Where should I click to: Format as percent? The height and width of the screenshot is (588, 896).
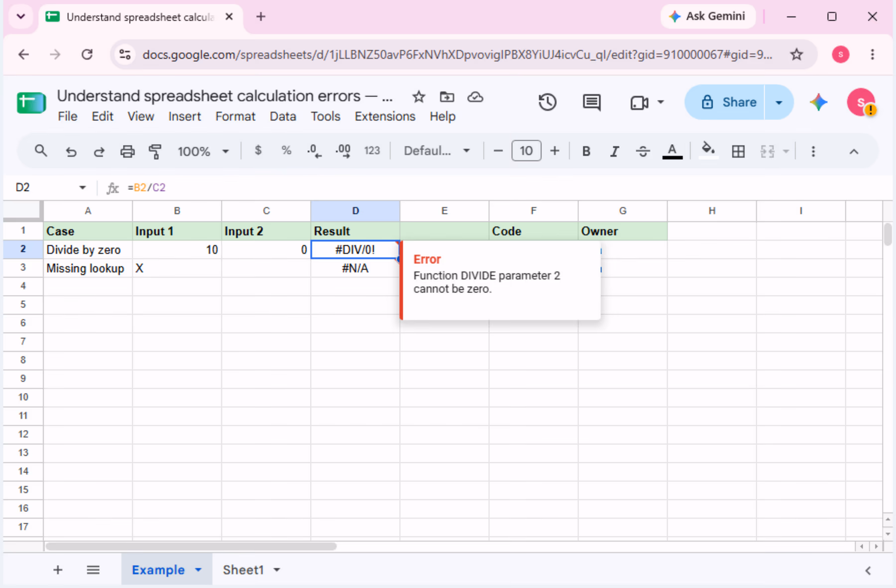click(286, 150)
